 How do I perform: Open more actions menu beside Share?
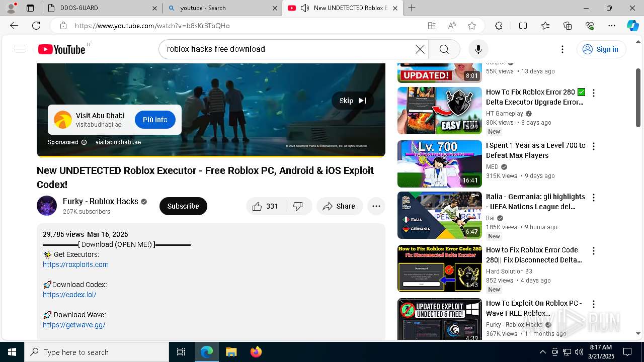(376, 206)
